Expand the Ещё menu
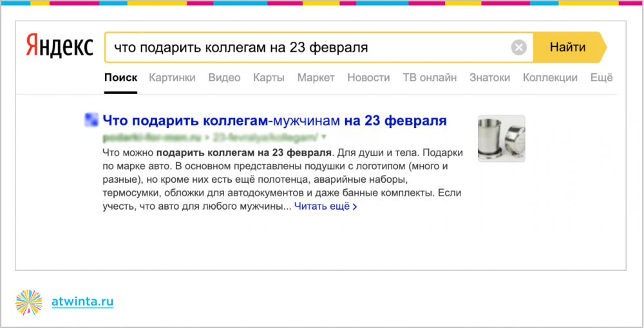The height and width of the screenshot is (328, 644). pos(601,77)
